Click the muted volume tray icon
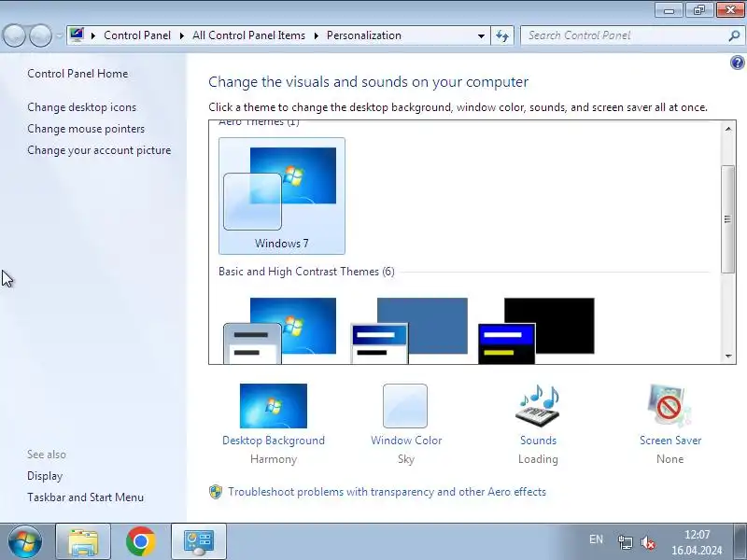Screen dimensions: 747x560 click(648, 542)
